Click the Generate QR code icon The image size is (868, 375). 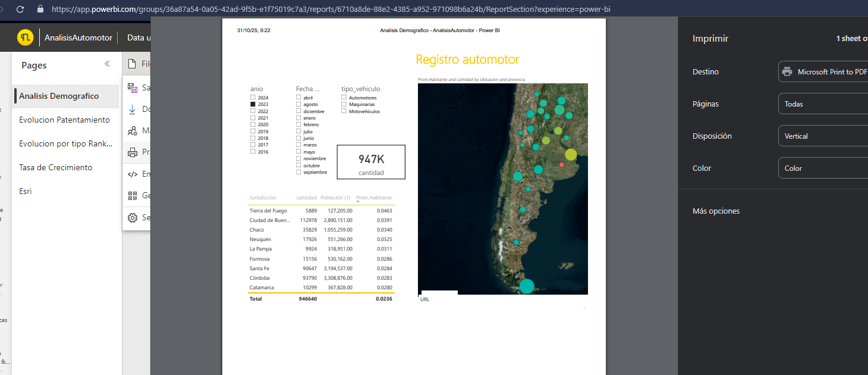(x=133, y=195)
